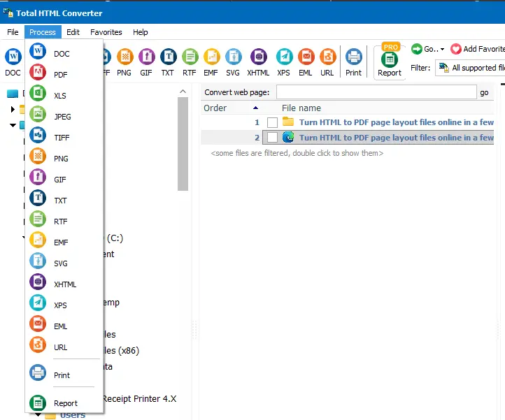
Task: Click the go button
Action: pos(484,92)
